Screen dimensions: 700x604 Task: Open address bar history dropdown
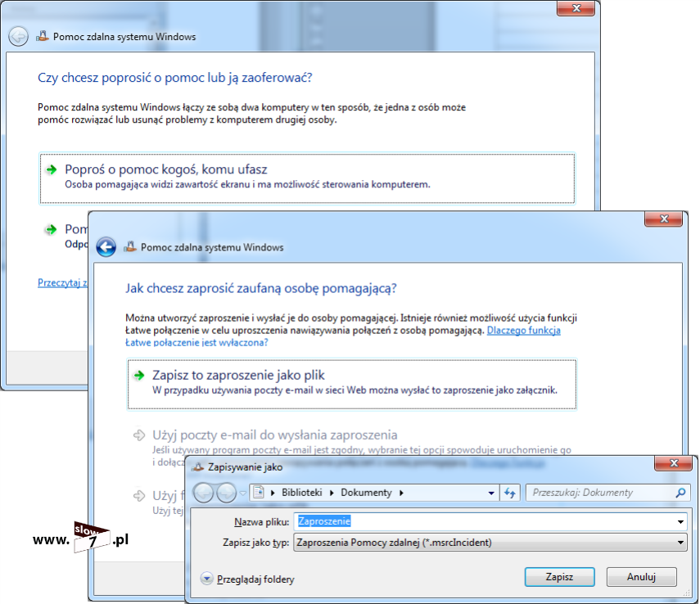click(491, 494)
